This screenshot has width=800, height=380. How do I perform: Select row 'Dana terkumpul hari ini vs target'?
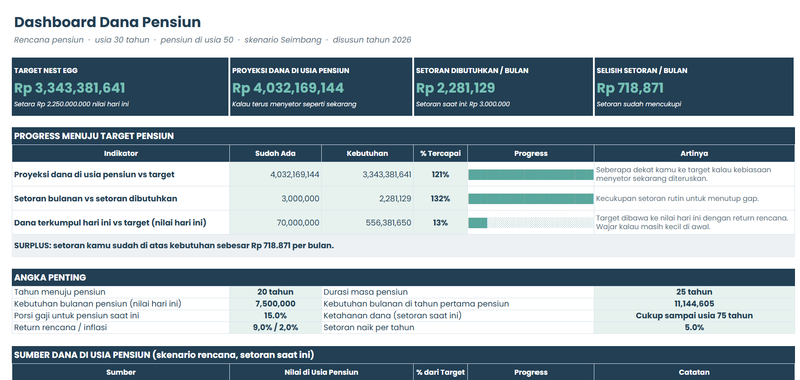point(403,222)
